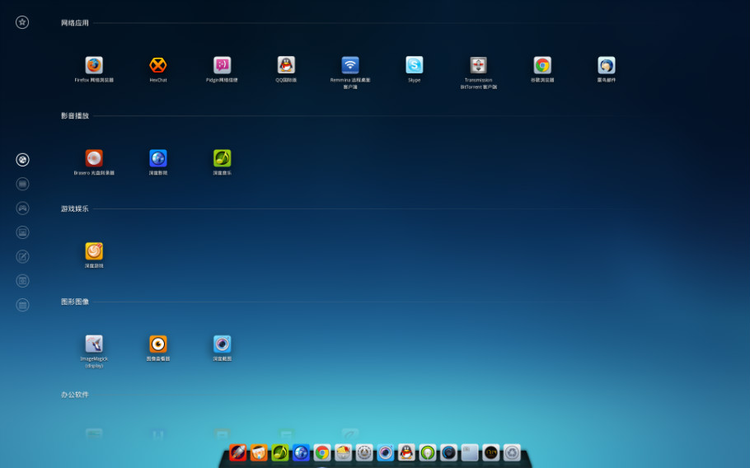Viewport: 750px width, 468px height.
Task: Click the rocket launcher icon in the dock
Action: pyautogui.click(x=238, y=452)
